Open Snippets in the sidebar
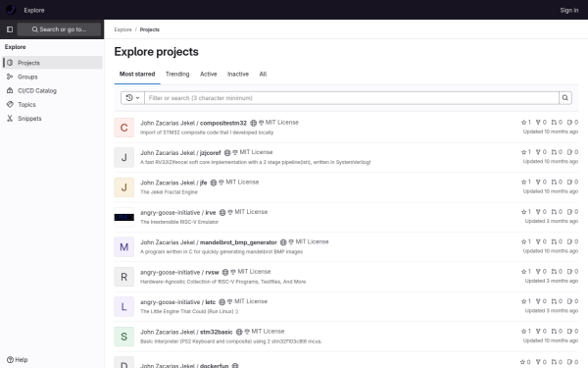 (53, 119)
